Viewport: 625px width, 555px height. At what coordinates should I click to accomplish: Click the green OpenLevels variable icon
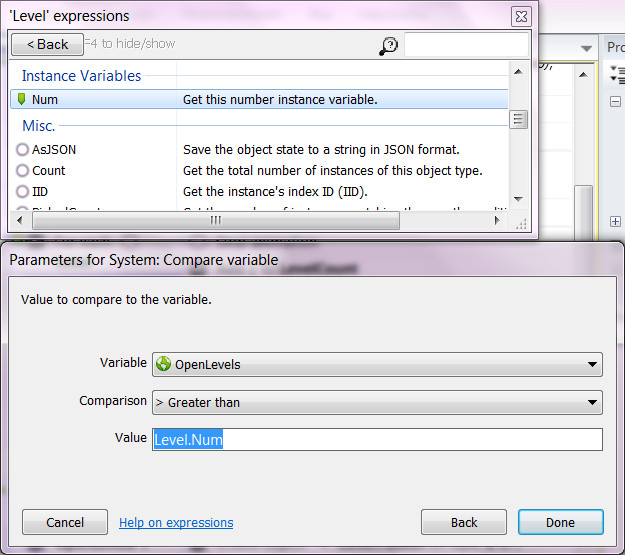point(164,364)
